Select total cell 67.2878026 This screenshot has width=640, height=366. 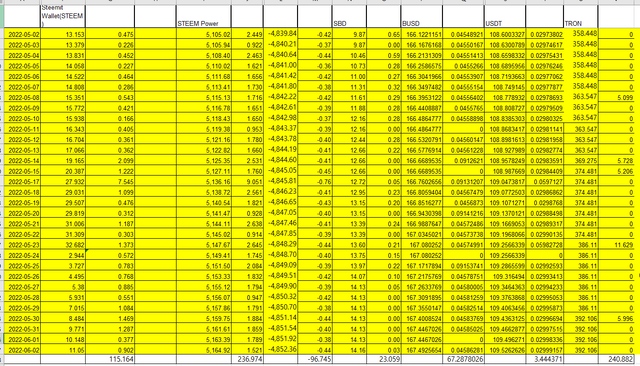click(463, 359)
